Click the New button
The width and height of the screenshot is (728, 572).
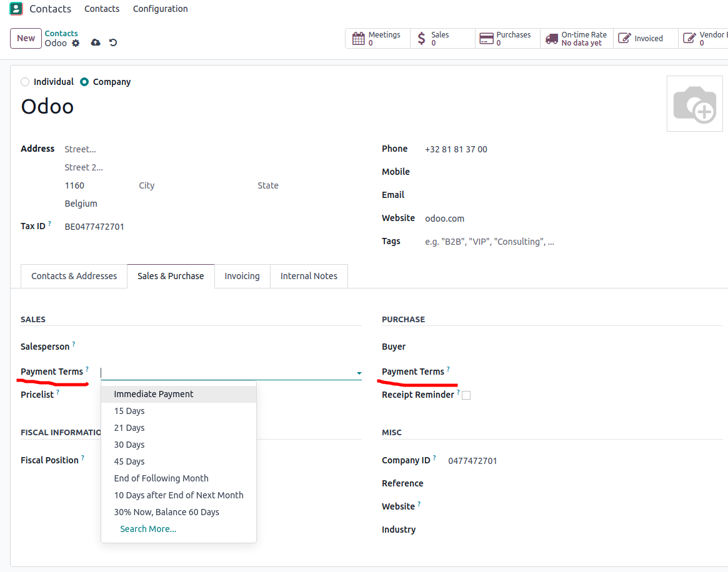click(26, 39)
